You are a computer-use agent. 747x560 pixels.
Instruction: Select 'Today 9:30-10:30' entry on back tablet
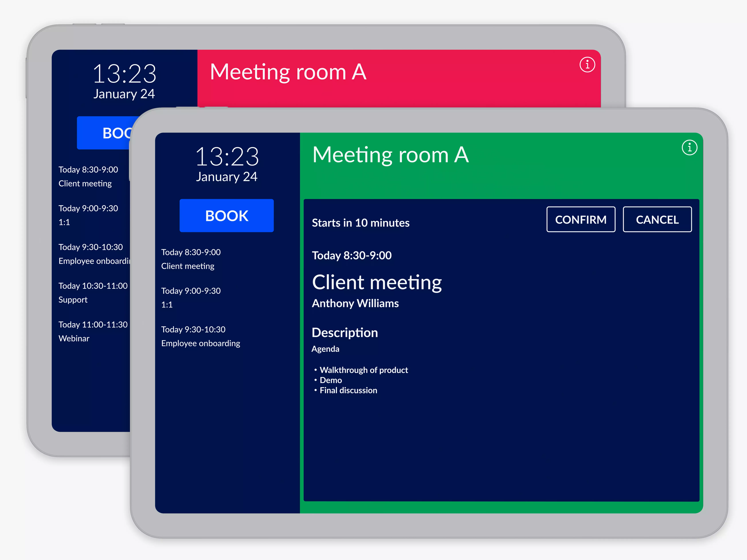91,247
